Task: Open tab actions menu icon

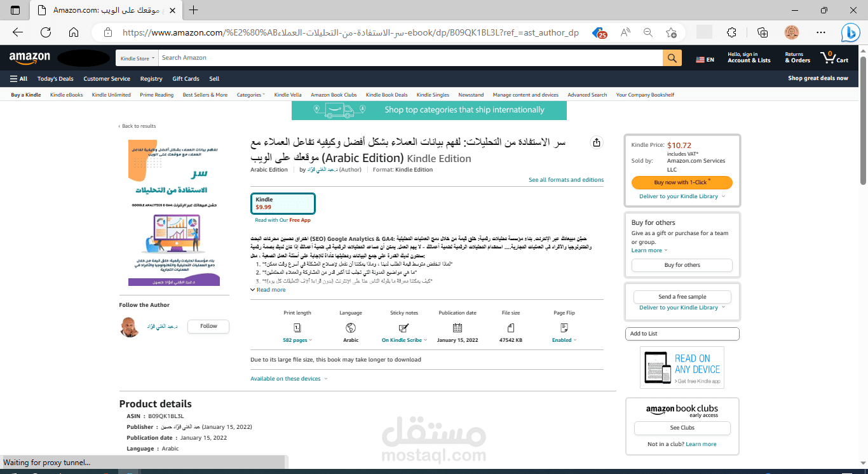Action: (15, 10)
